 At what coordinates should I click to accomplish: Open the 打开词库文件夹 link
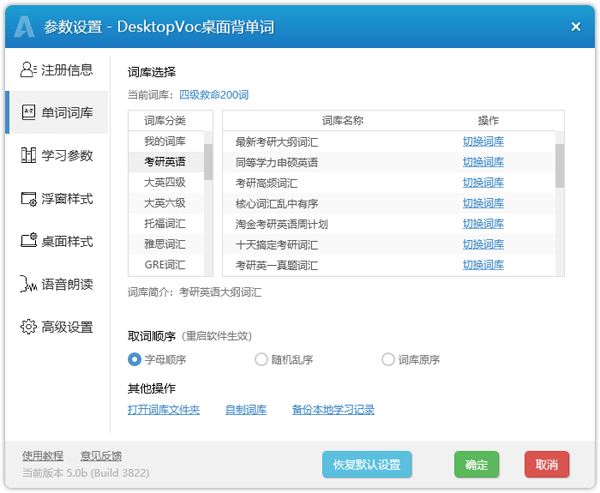(164, 410)
